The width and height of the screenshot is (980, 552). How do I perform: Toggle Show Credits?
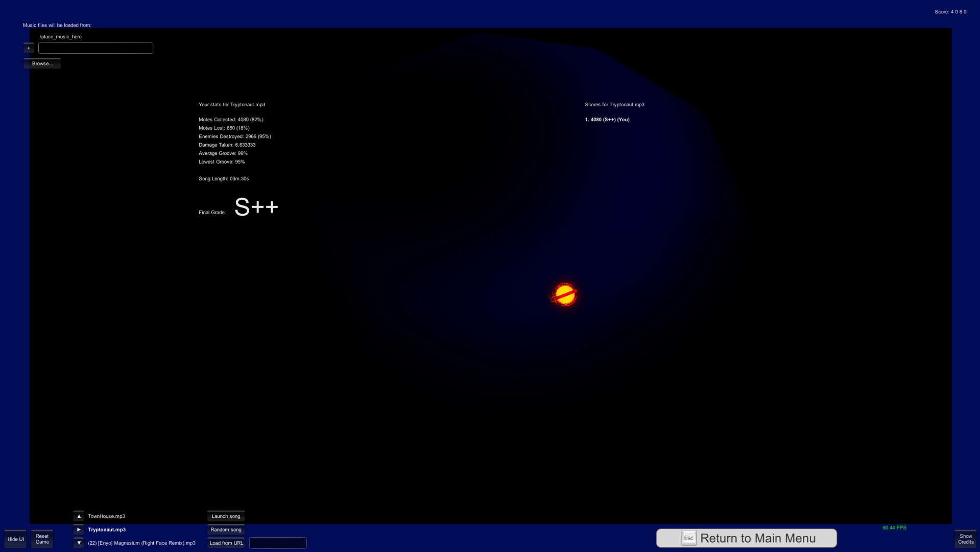[965, 539]
